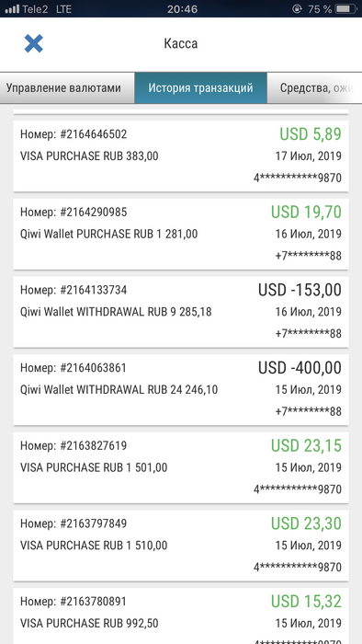The width and height of the screenshot is (362, 644).
Task: Open transaction #2163827619 entry
Action: (x=181, y=467)
